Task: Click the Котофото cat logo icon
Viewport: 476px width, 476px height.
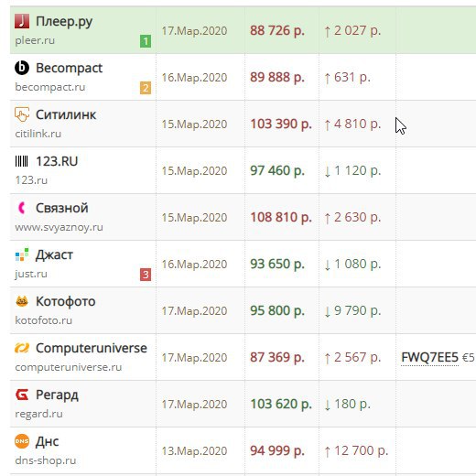Action: point(22,301)
